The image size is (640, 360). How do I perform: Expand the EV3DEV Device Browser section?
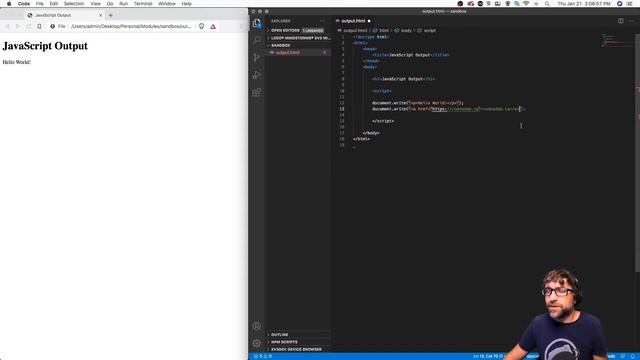tap(298, 349)
